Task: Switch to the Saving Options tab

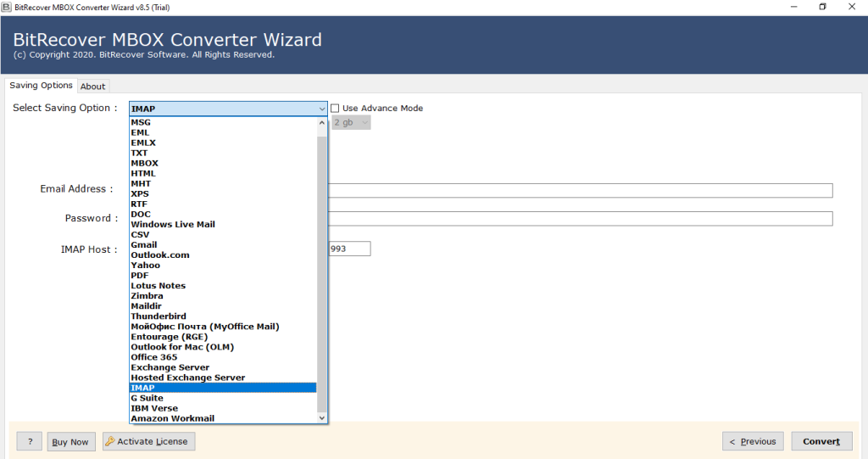Action: coord(41,86)
